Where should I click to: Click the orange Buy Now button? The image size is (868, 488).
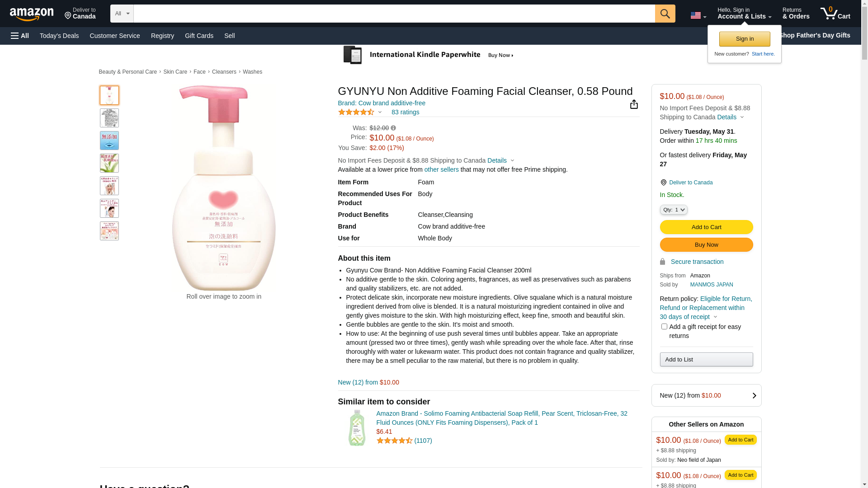[706, 245]
